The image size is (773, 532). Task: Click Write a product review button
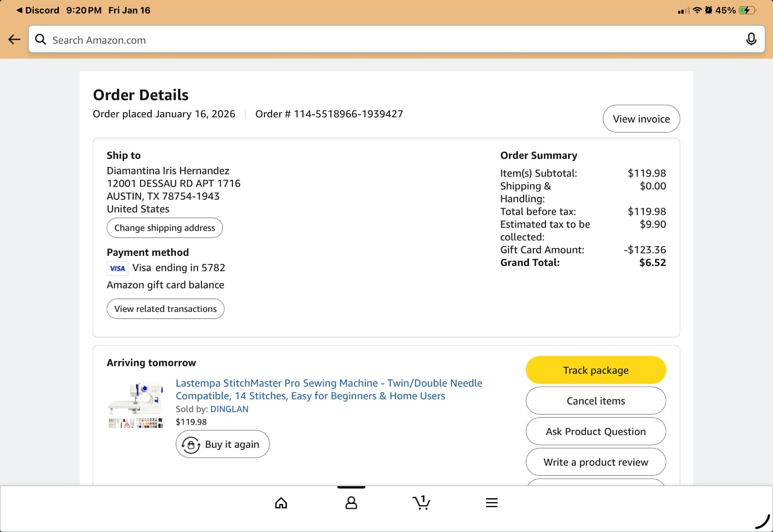pyautogui.click(x=596, y=462)
